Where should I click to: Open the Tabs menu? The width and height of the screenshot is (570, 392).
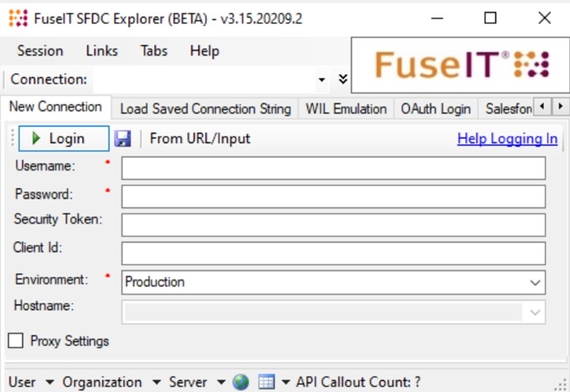tap(154, 51)
